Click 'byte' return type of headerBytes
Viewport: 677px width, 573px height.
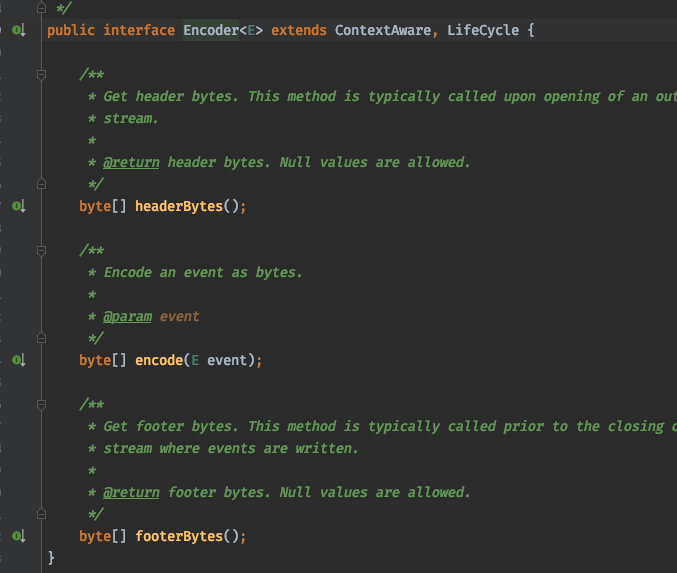point(95,206)
